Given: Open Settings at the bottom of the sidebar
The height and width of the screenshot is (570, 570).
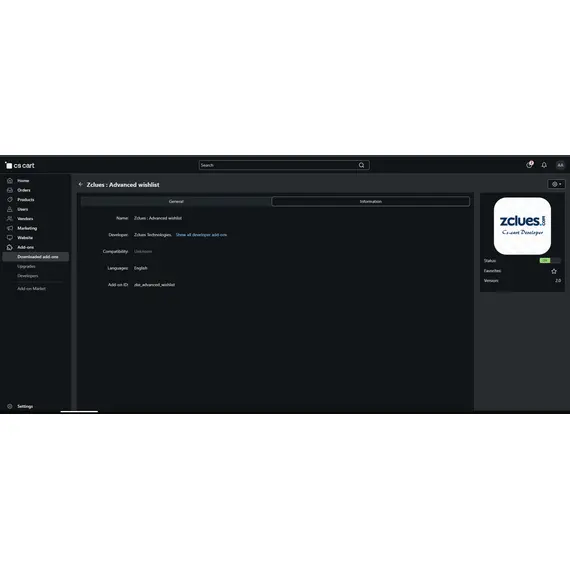Looking at the screenshot, I should pos(25,406).
